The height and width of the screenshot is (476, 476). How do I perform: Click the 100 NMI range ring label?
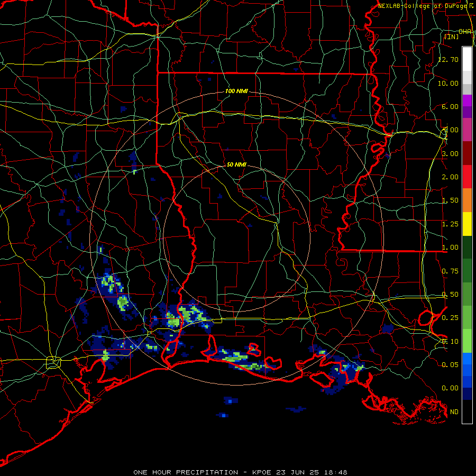tap(236, 91)
